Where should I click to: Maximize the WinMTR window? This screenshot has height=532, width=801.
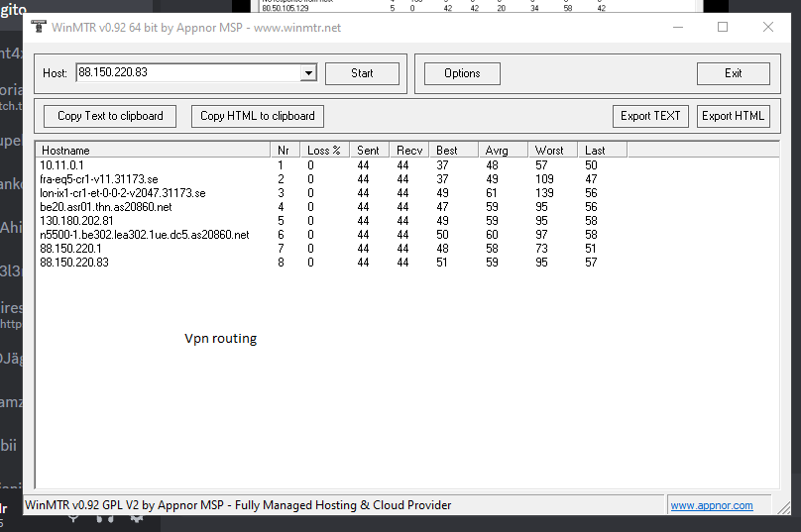tap(723, 28)
